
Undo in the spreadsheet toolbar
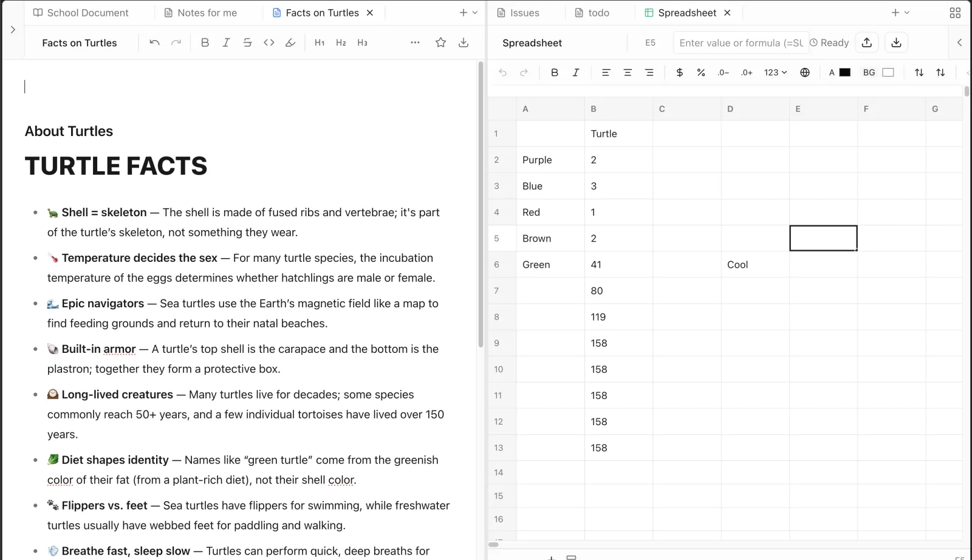click(x=502, y=72)
